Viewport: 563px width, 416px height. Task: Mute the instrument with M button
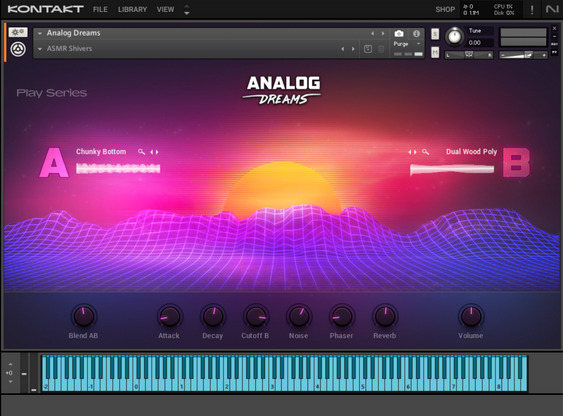[x=435, y=52]
